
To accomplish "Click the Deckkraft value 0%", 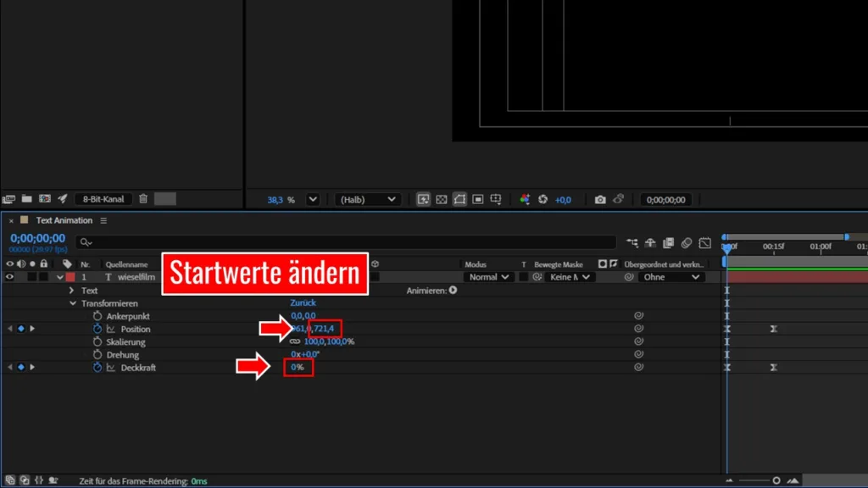I will (x=298, y=368).
